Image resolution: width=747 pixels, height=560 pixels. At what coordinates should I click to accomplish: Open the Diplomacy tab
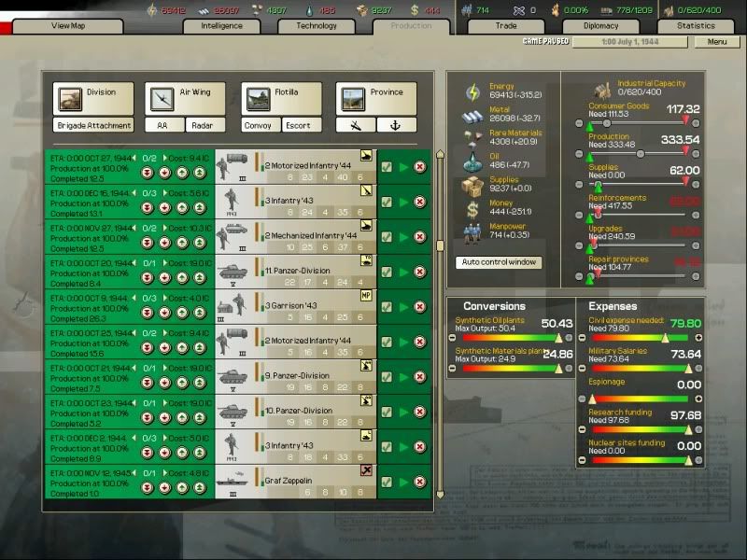point(600,26)
